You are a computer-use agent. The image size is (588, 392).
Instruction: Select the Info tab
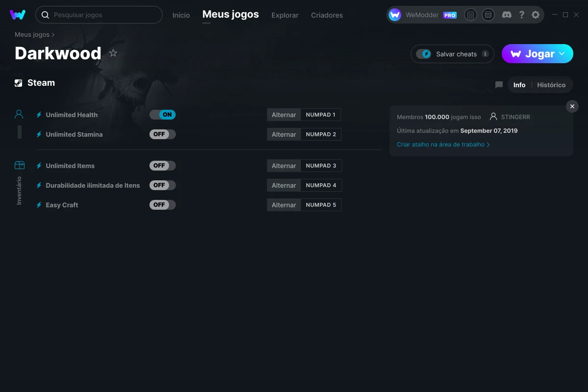coord(519,85)
